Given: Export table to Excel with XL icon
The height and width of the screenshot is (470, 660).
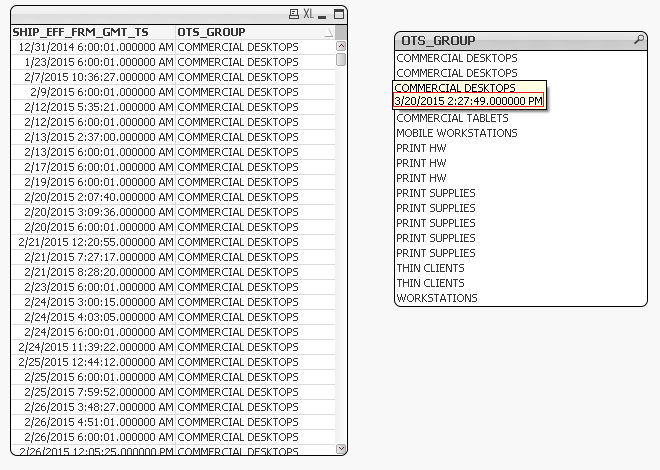Looking at the screenshot, I should pos(309,14).
